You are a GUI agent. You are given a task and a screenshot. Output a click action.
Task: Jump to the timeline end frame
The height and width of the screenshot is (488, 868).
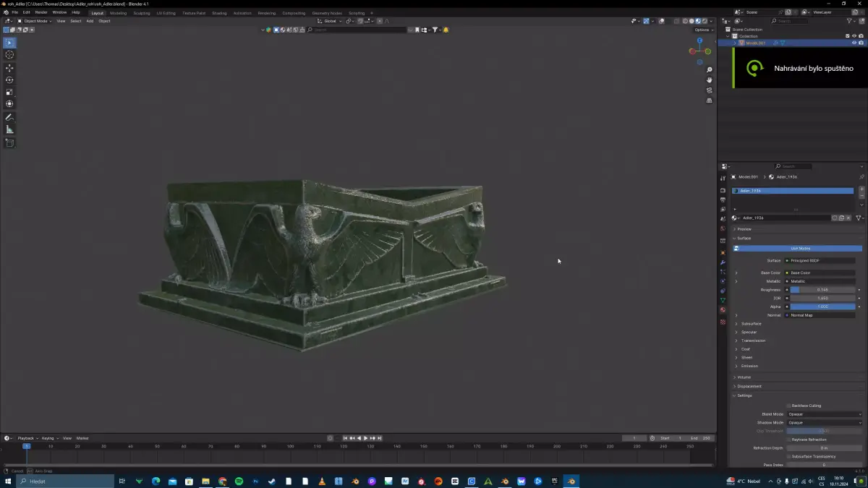[x=379, y=438]
